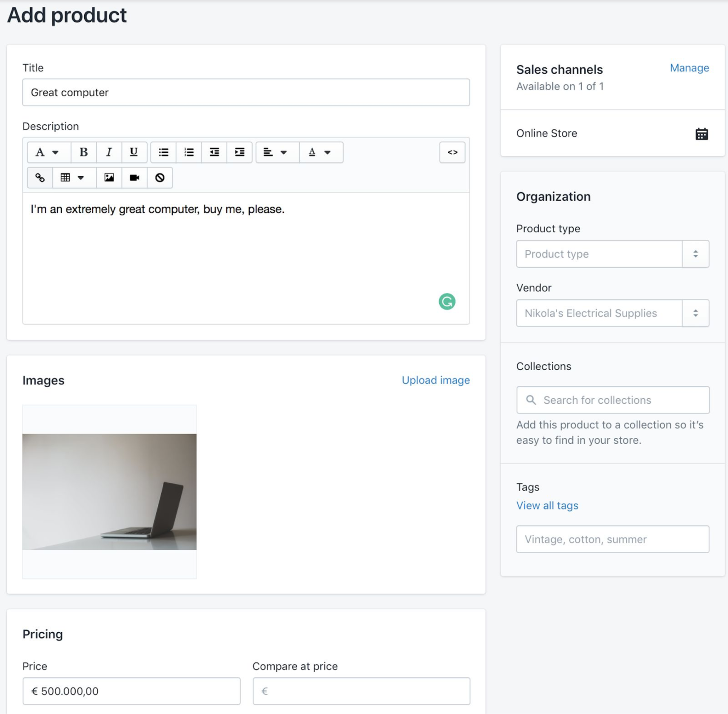Open the Vendor selection dropdown
This screenshot has width=728, height=714.
point(696,313)
